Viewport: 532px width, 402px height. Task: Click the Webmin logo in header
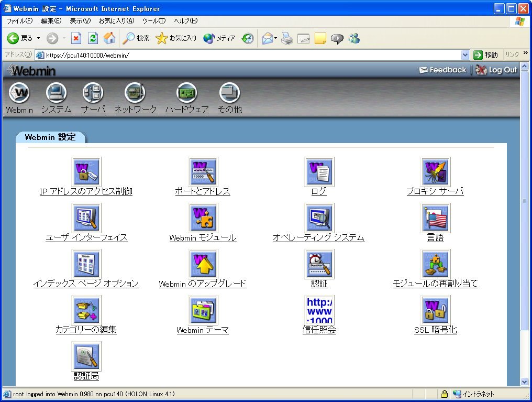point(31,71)
